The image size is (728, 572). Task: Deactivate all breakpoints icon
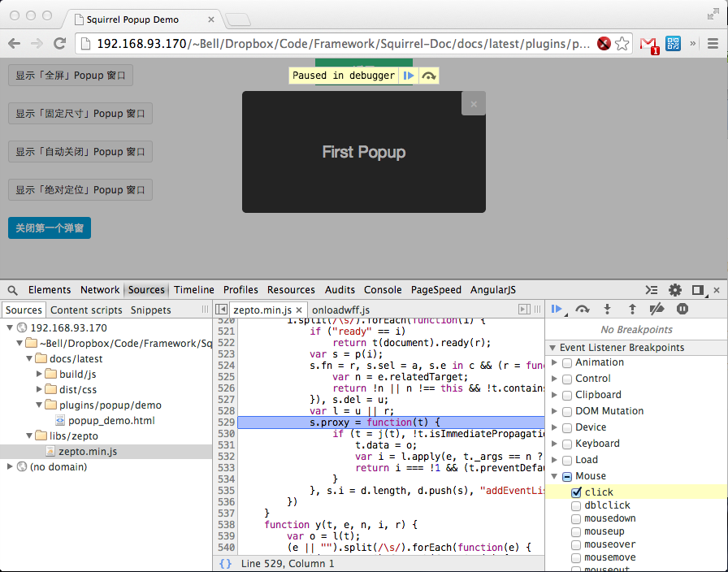tap(656, 310)
